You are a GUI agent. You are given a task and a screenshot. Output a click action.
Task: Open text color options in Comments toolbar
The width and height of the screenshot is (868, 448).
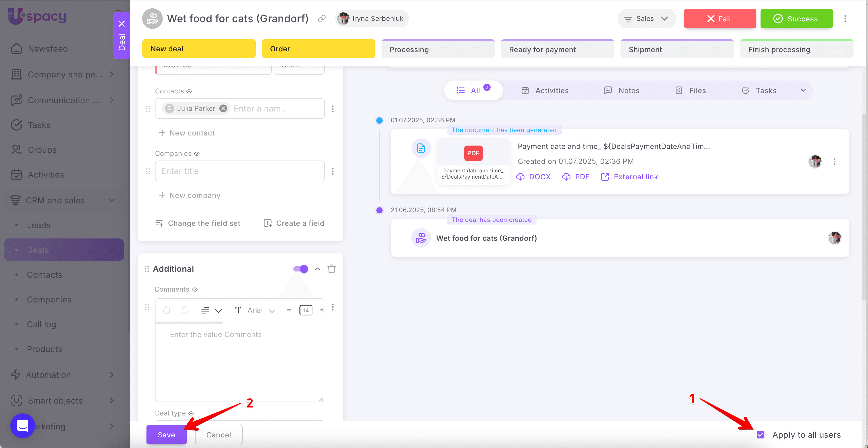pos(238,310)
